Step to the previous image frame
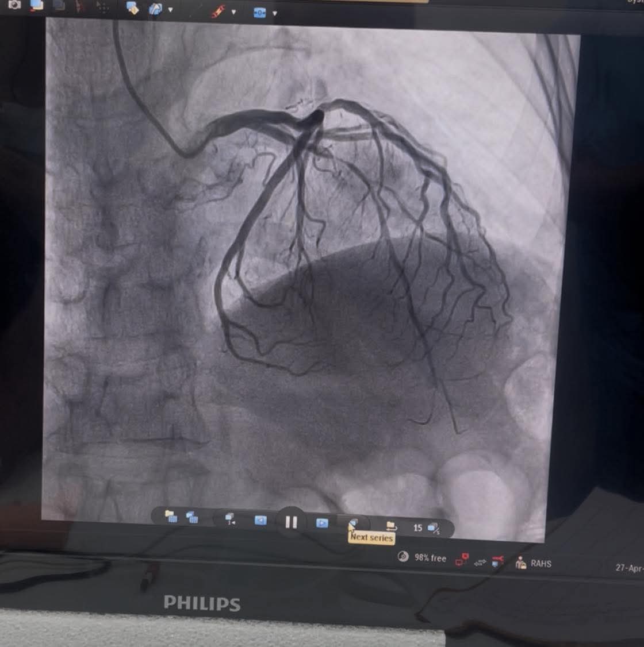Viewport: 644px width, 647px height. (x=260, y=521)
